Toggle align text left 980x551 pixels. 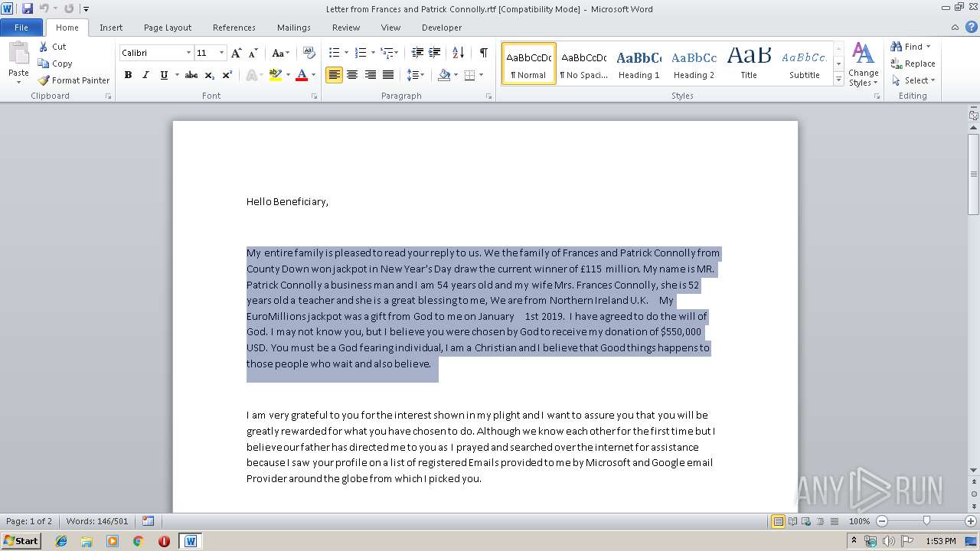pos(334,75)
